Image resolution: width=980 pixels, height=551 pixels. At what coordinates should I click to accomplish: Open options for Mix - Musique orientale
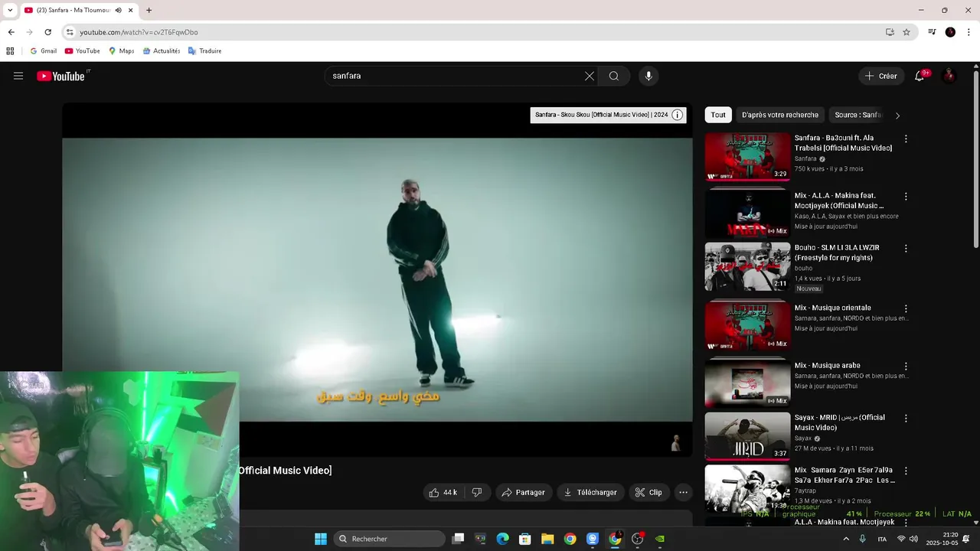(x=906, y=309)
